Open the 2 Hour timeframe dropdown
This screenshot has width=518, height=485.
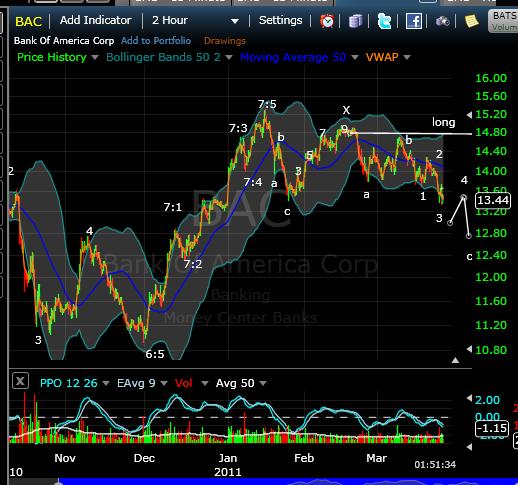(195, 21)
